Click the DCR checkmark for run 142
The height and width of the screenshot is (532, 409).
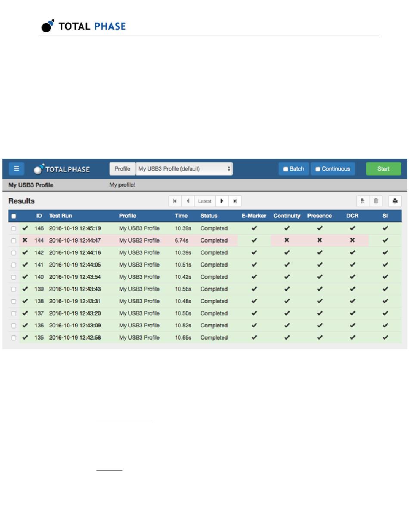click(x=352, y=252)
